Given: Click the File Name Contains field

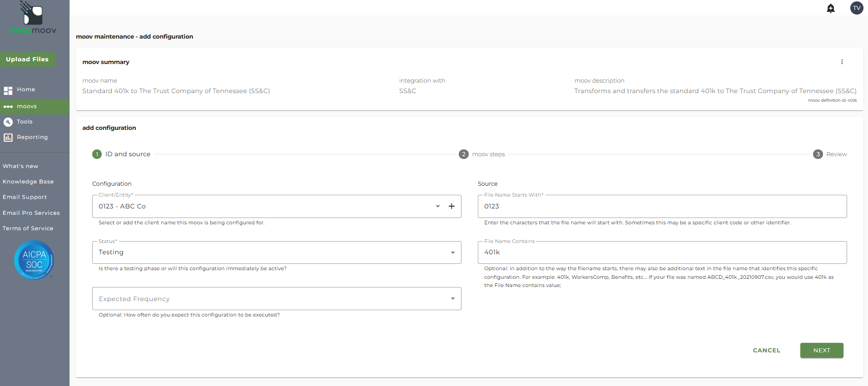Looking at the screenshot, I should coord(662,252).
